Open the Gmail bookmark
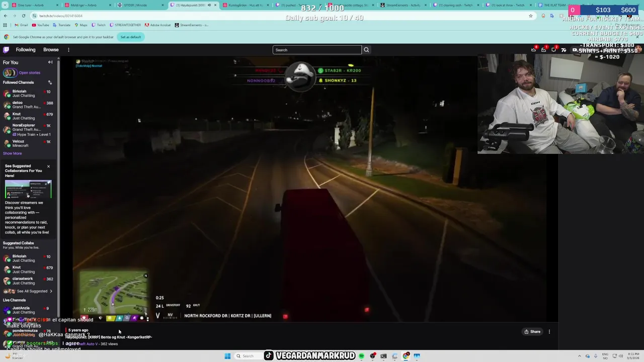 [21, 25]
